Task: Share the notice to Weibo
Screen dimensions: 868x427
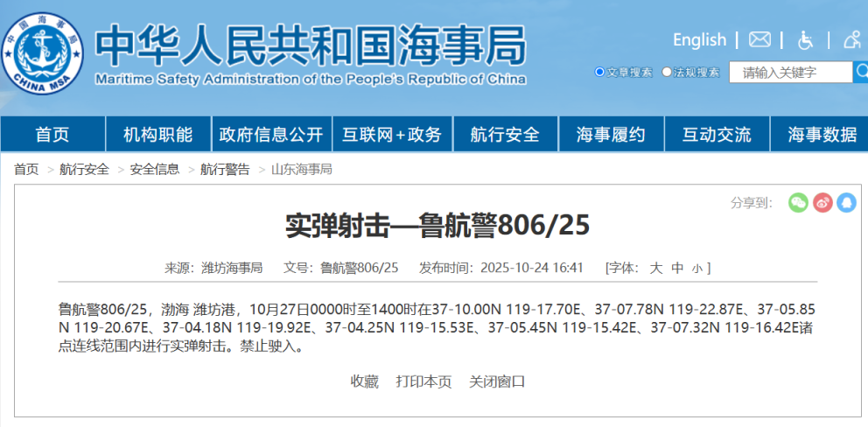Action: point(822,203)
